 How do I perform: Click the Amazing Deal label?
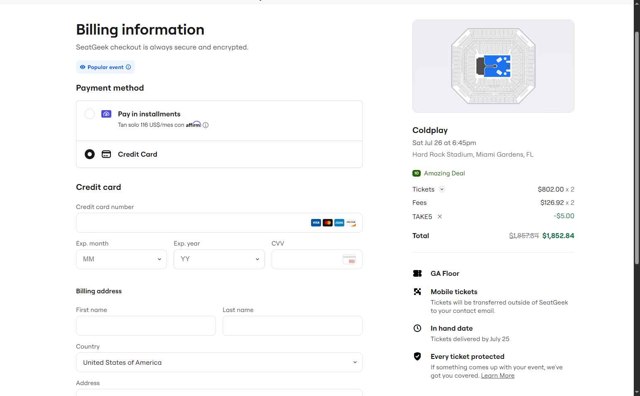[444, 173]
